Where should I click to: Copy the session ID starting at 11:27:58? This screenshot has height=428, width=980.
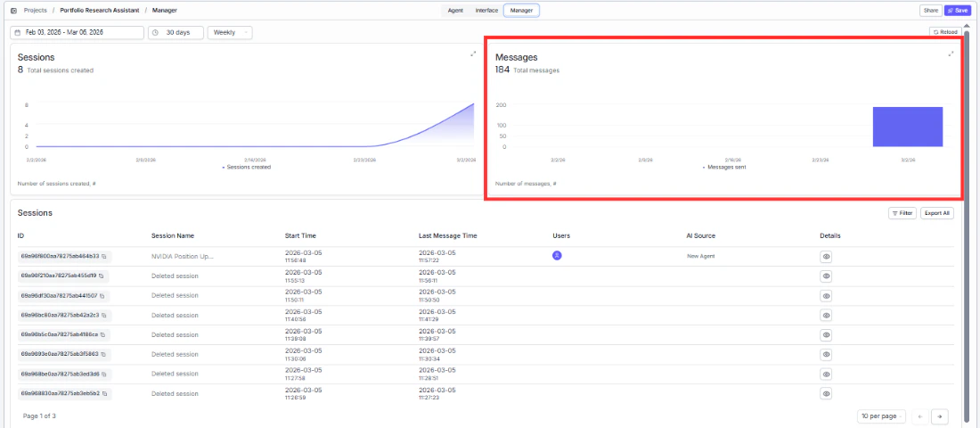tap(105, 374)
